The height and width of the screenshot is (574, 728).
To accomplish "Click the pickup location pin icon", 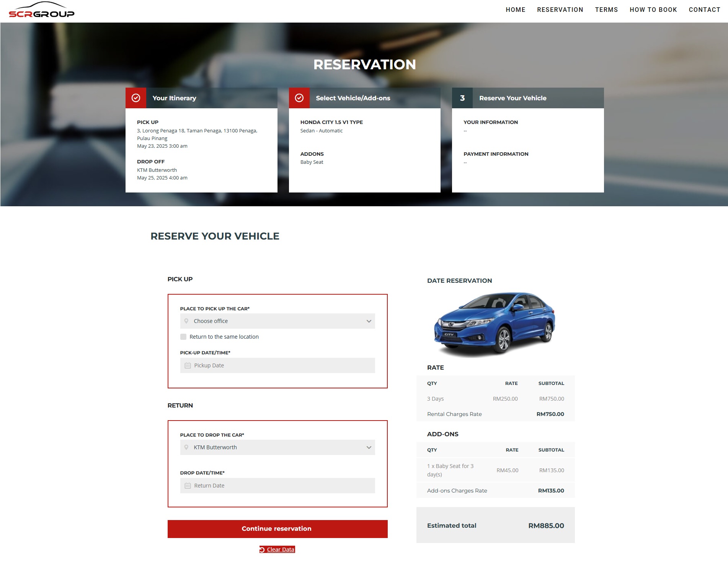I will [186, 321].
